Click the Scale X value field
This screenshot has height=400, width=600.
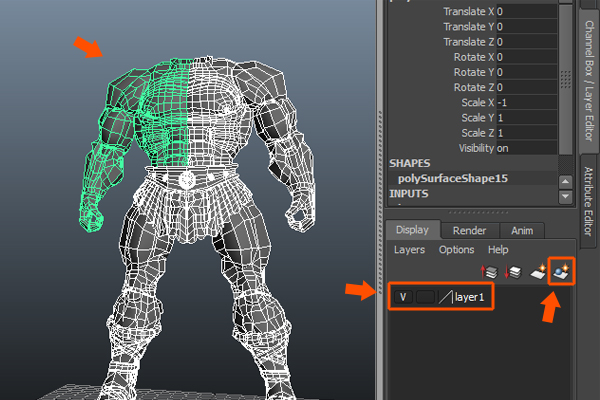pyautogui.click(x=525, y=101)
